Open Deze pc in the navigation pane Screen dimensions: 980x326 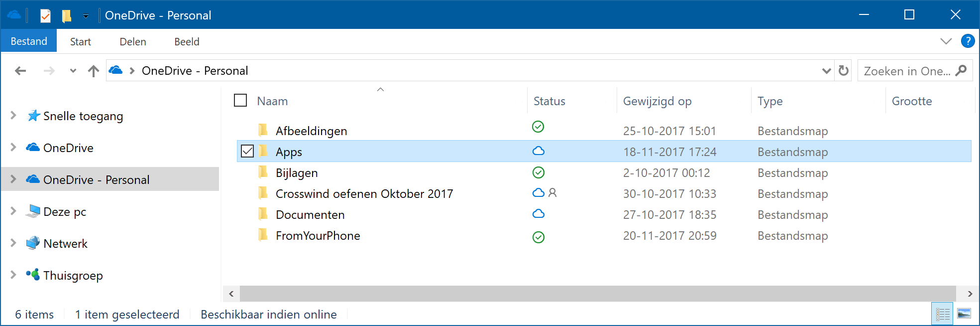[65, 212]
